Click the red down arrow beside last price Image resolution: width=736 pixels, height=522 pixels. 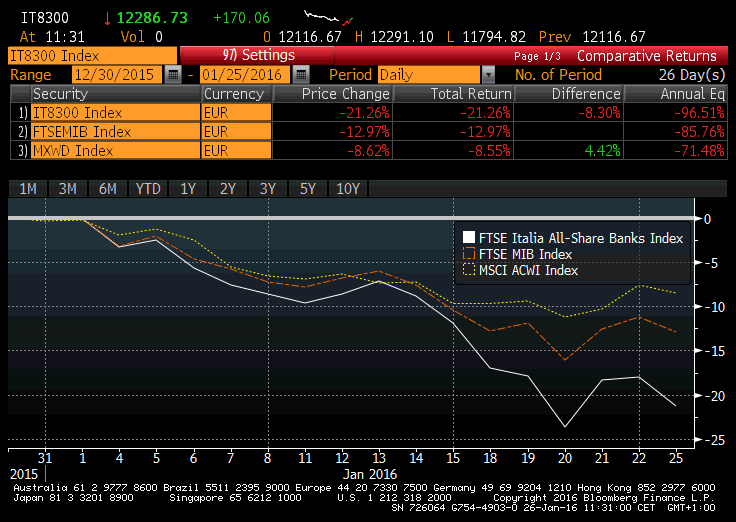click(x=108, y=19)
